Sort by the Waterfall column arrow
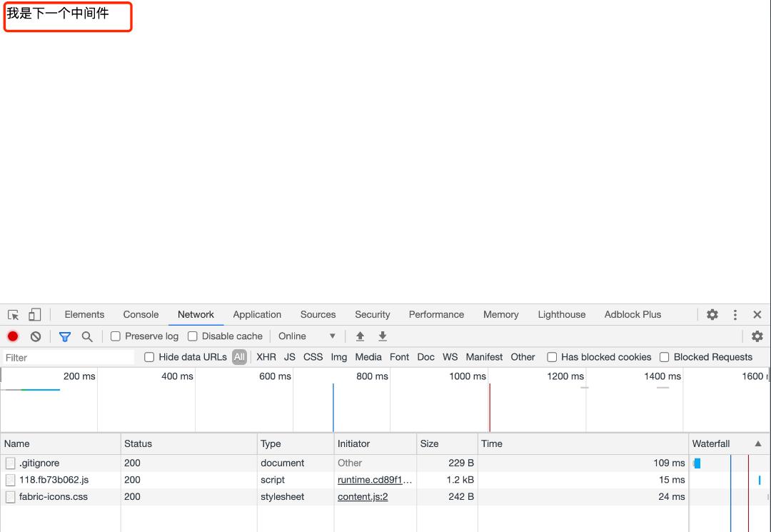Screen dimensions: 771x532 tap(757, 443)
